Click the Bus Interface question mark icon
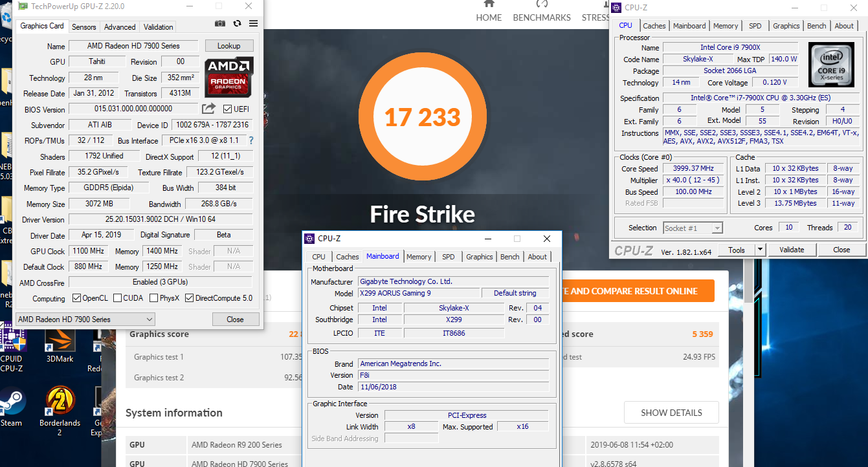This screenshot has width=868, height=467. 251,140
